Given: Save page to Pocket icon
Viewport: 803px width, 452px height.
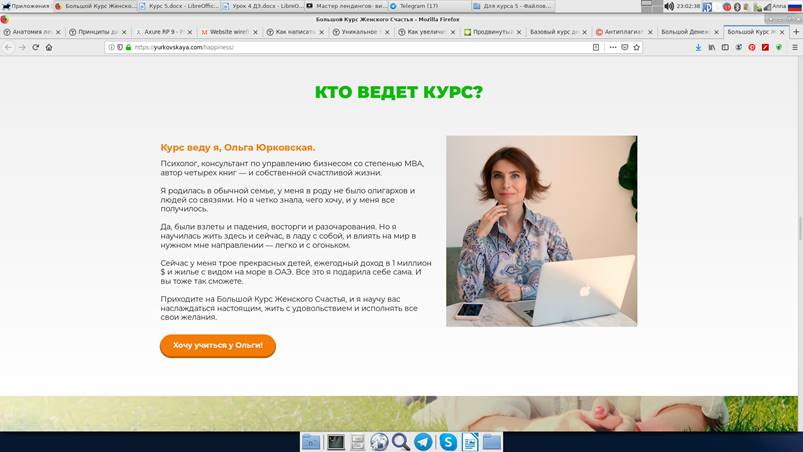Looking at the screenshot, I should [626, 47].
